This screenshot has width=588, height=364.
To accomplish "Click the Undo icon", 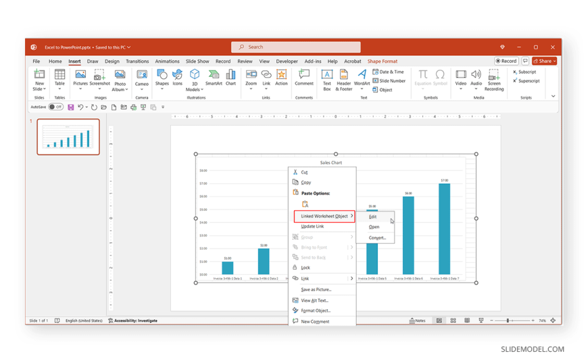I will point(80,107).
